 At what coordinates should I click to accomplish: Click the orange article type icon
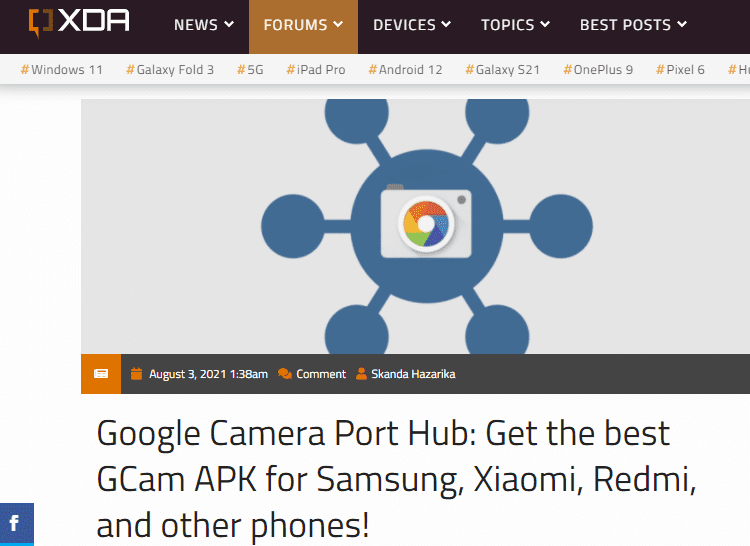[101, 374]
